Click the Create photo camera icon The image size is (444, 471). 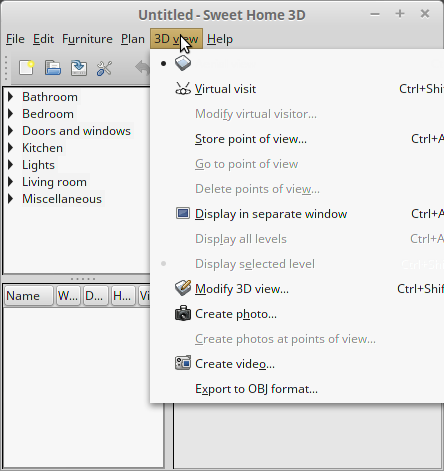point(183,313)
